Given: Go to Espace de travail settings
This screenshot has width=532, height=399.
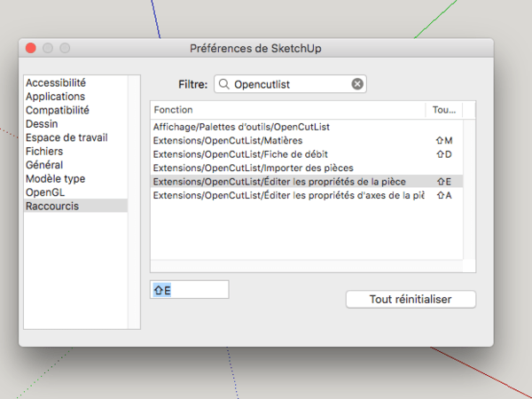Looking at the screenshot, I should click(x=66, y=137).
